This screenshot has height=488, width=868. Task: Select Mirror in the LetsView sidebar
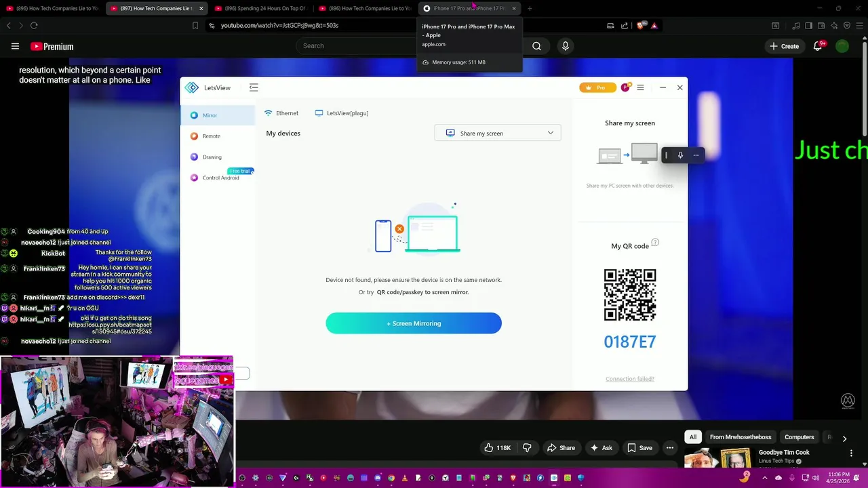click(217, 115)
